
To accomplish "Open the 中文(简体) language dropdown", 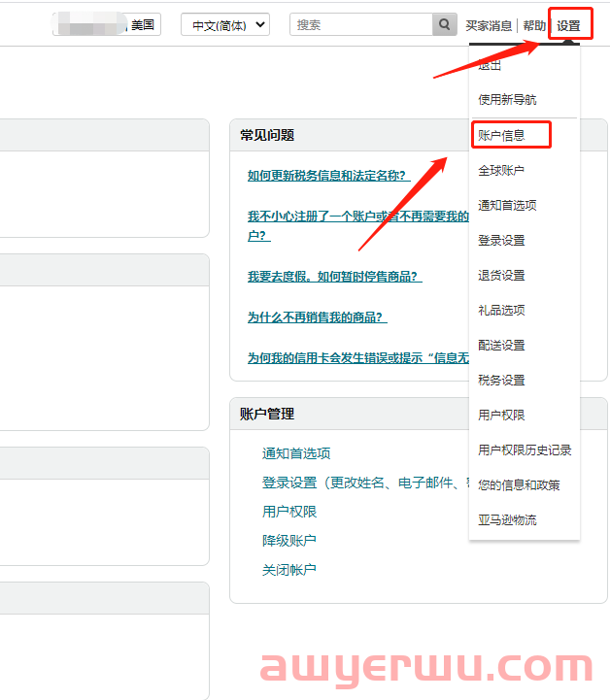I will (225, 25).
